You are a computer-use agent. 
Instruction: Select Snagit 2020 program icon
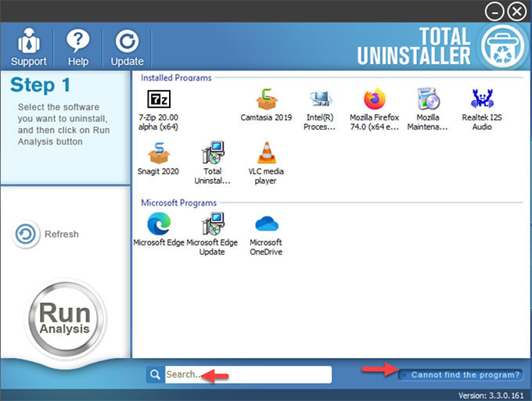(159, 153)
